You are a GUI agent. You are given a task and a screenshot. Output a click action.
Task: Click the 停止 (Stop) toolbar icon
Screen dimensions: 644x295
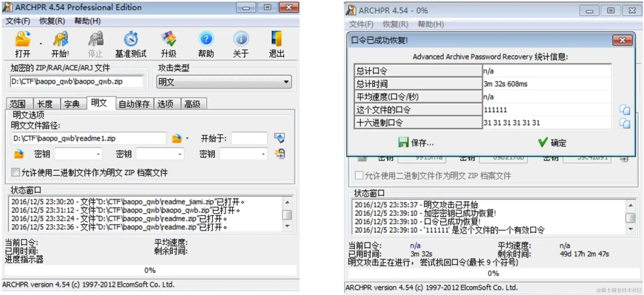(95, 39)
